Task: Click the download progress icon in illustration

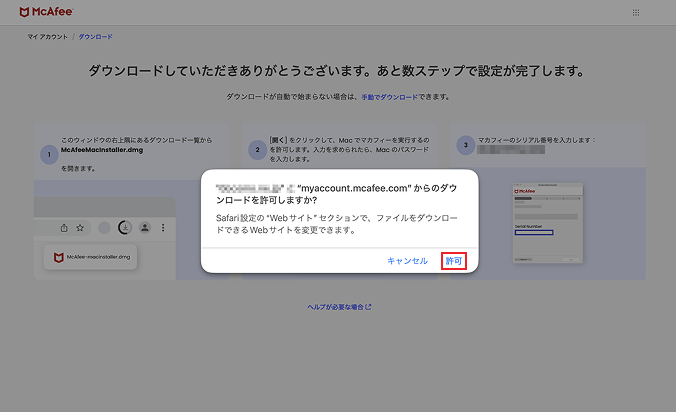Action: (x=125, y=227)
